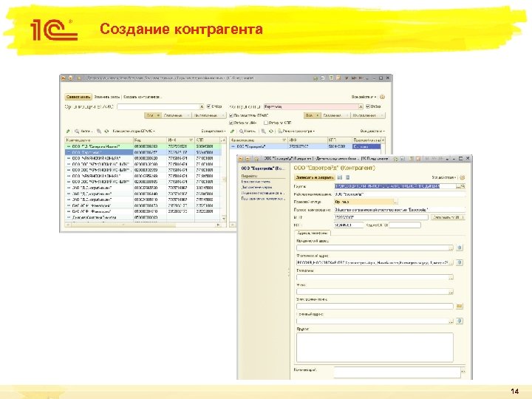Image resolution: width=532 pixels, height=399 pixels.
Task: Open the Классификатор ЕГАИС dropdown menu
Action: point(134,131)
